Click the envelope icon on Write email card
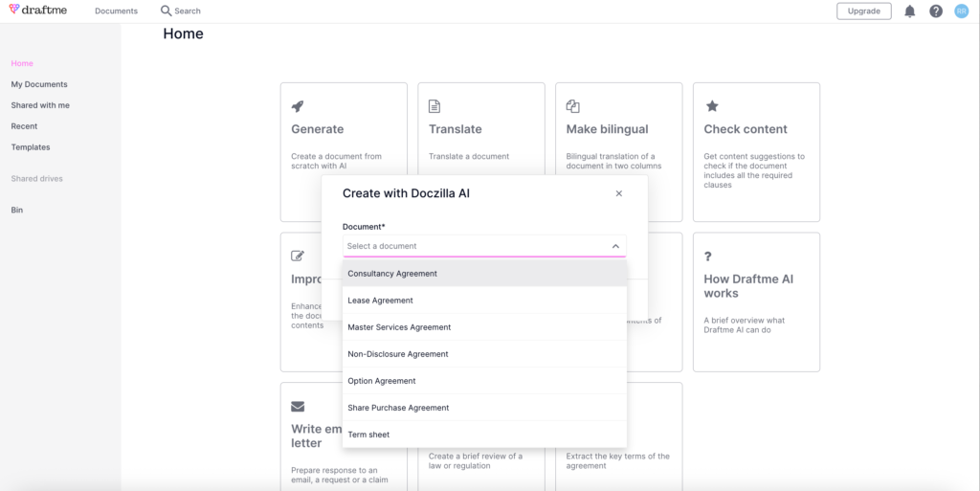The width and height of the screenshot is (980, 491). (x=298, y=405)
